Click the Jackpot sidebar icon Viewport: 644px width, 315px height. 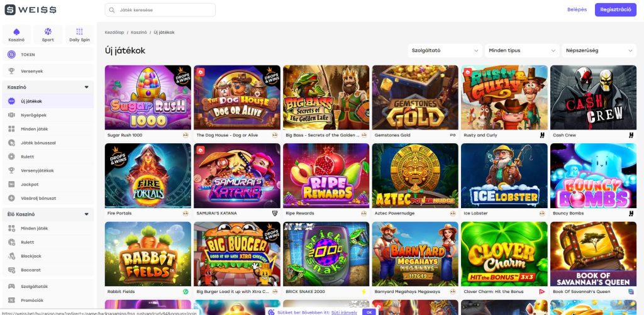(12, 184)
